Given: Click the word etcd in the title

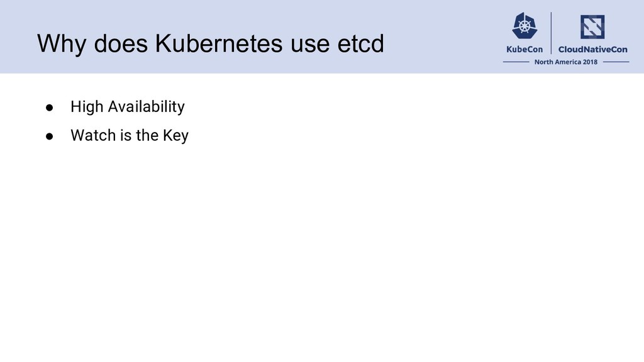Looking at the screenshot, I should coord(360,43).
